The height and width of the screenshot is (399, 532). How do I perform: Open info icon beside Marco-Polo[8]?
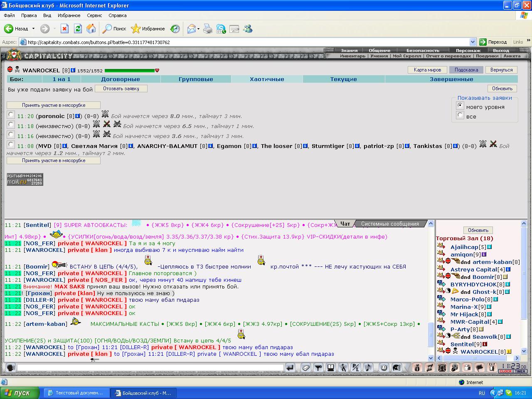(496, 299)
